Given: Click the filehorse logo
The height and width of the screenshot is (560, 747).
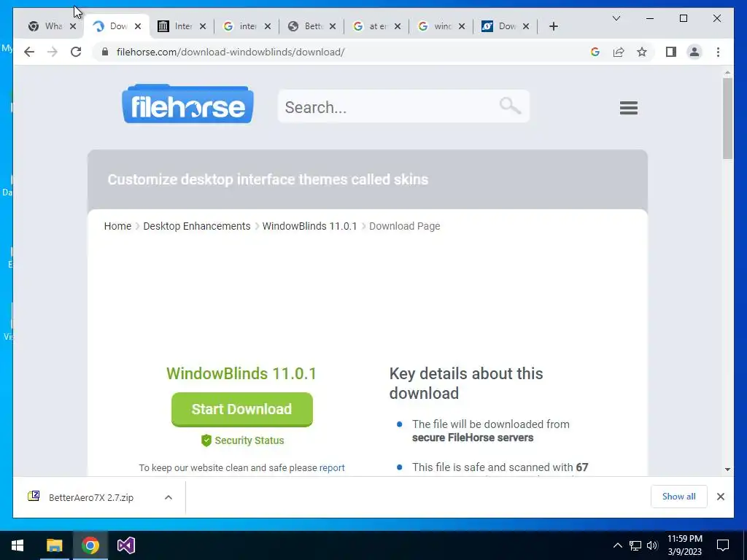Looking at the screenshot, I should [x=187, y=104].
